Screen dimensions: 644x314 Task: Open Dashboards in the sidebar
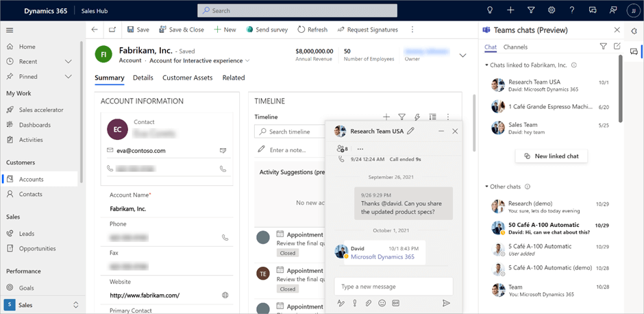[x=35, y=125]
